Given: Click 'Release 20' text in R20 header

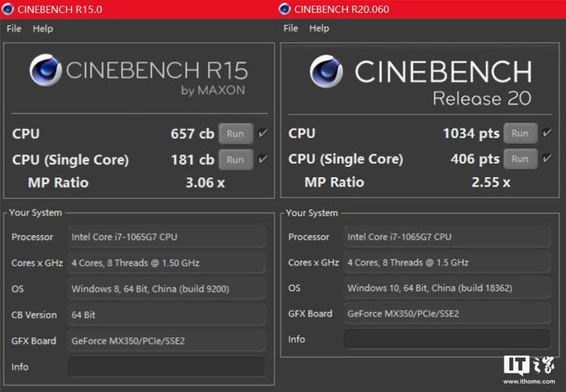Looking at the screenshot, I should (x=482, y=98).
